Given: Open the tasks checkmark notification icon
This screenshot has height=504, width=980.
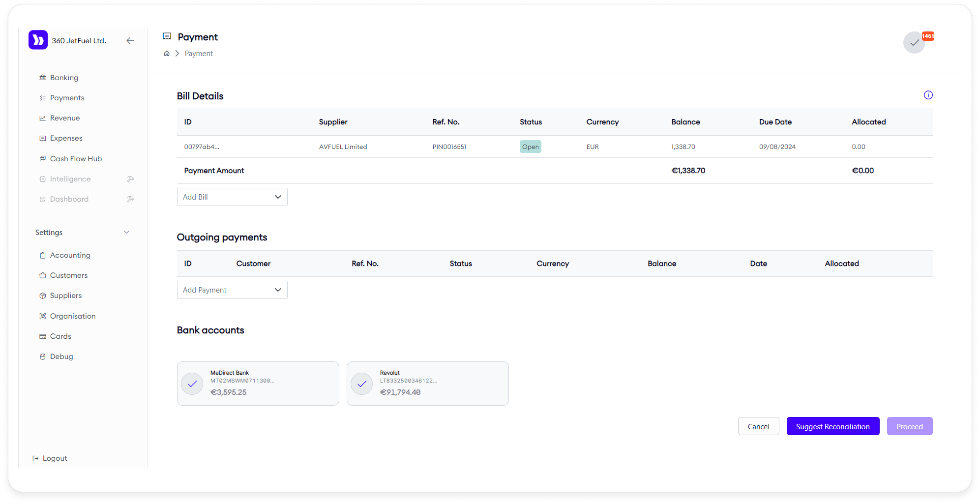Looking at the screenshot, I should coord(914,43).
